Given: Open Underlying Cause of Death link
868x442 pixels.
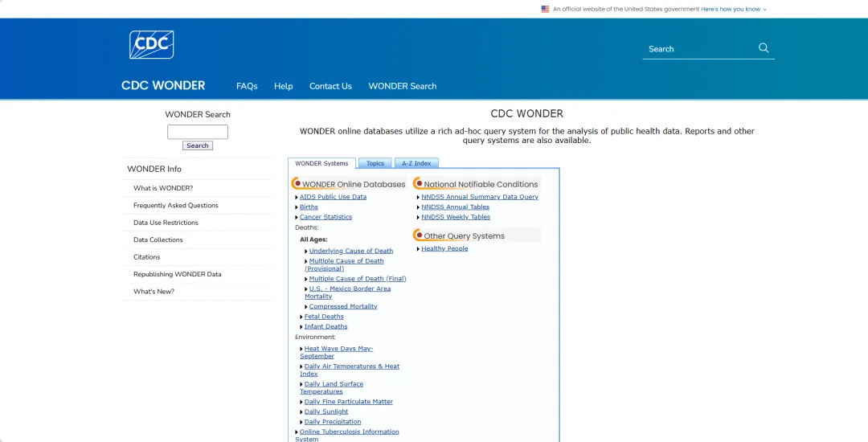Looking at the screenshot, I should coord(351,252).
